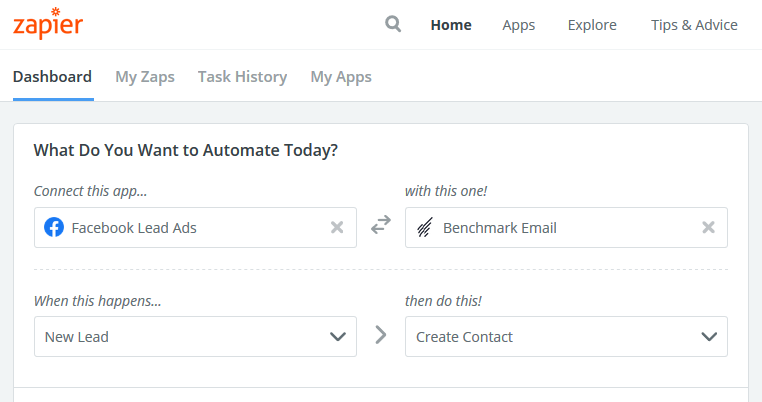762x402 pixels.
Task: Click the arrow between trigger and action
Action: pyautogui.click(x=381, y=336)
